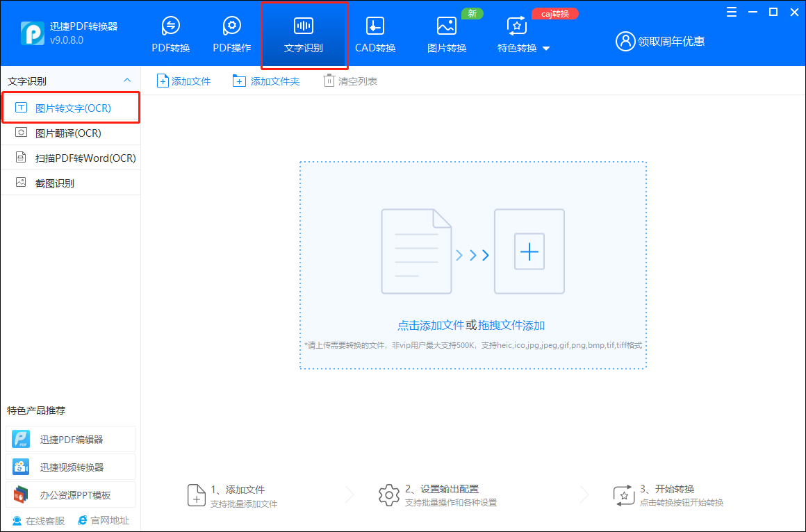This screenshot has width=806, height=532.
Task: Click the 1、添加文件 step label
Action: coord(238,490)
